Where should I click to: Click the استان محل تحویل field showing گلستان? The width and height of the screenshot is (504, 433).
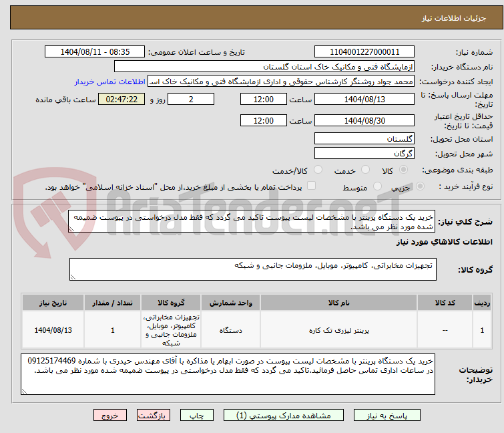(364, 139)
